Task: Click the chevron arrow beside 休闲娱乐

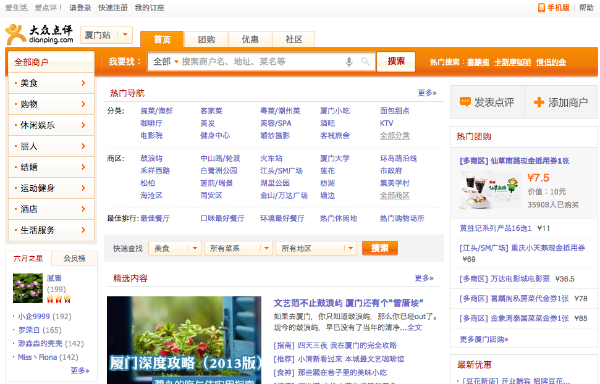Action: [83, 125]
